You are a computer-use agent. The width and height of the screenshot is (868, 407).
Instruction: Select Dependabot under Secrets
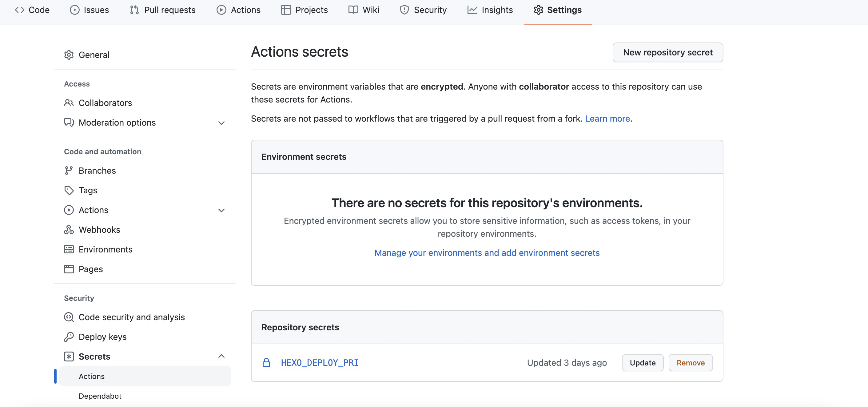(100, 396)
